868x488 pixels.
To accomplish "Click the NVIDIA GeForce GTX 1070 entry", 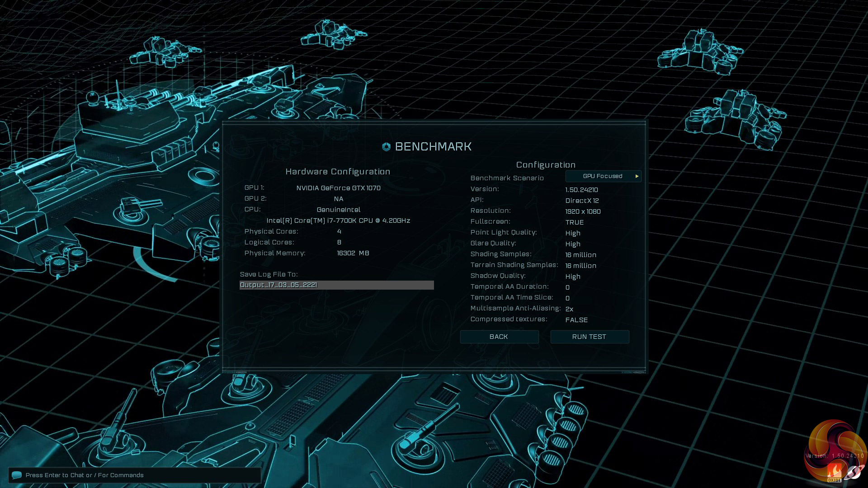I will click(338, 188).
